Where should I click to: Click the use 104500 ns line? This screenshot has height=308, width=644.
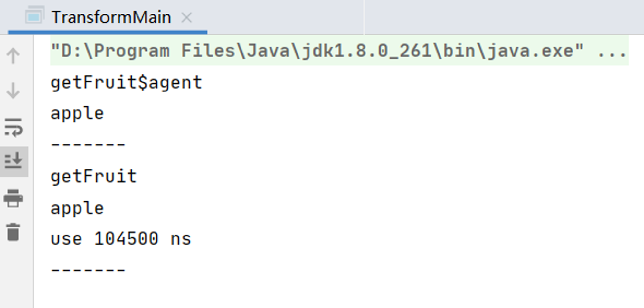click(121, 239)
